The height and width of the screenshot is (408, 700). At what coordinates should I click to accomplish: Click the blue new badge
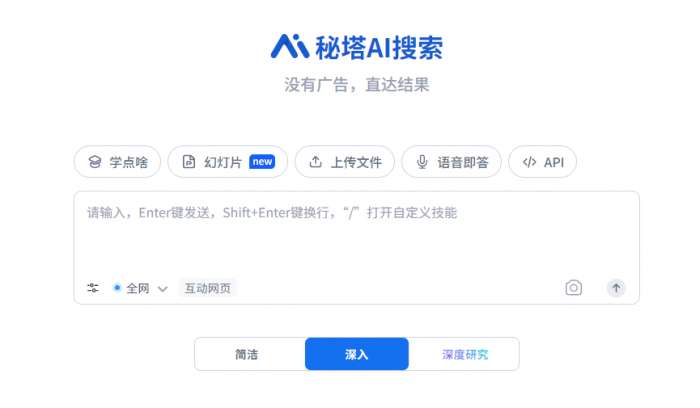point(262,162)
